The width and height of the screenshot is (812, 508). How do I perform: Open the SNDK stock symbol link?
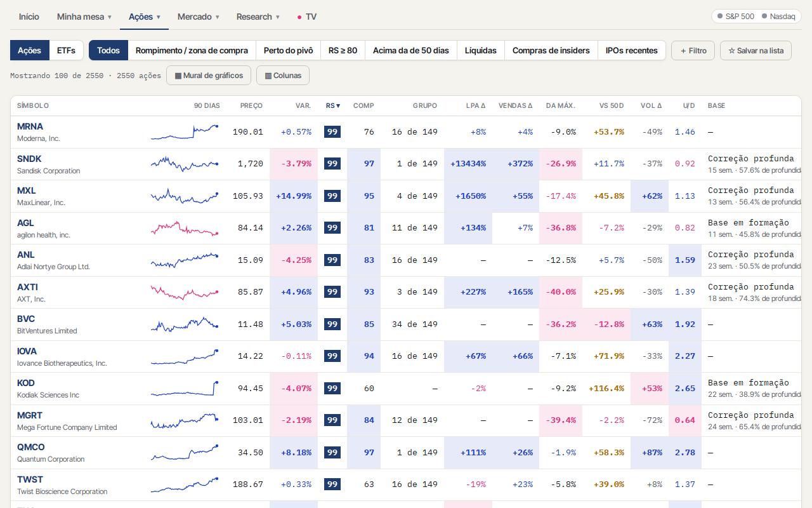point(29,159)
